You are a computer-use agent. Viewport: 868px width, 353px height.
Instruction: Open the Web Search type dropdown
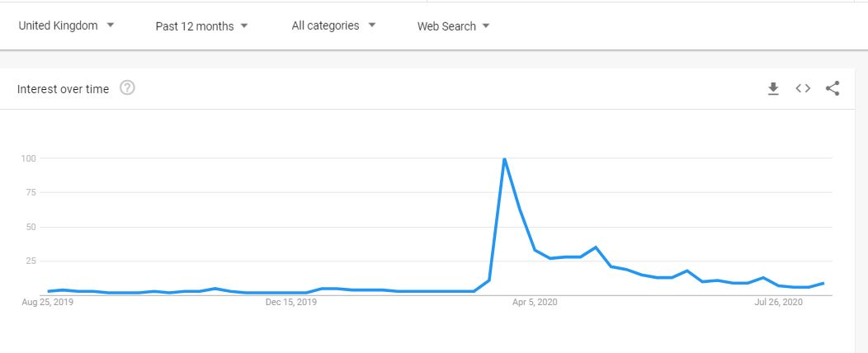[x=453, y=26]
